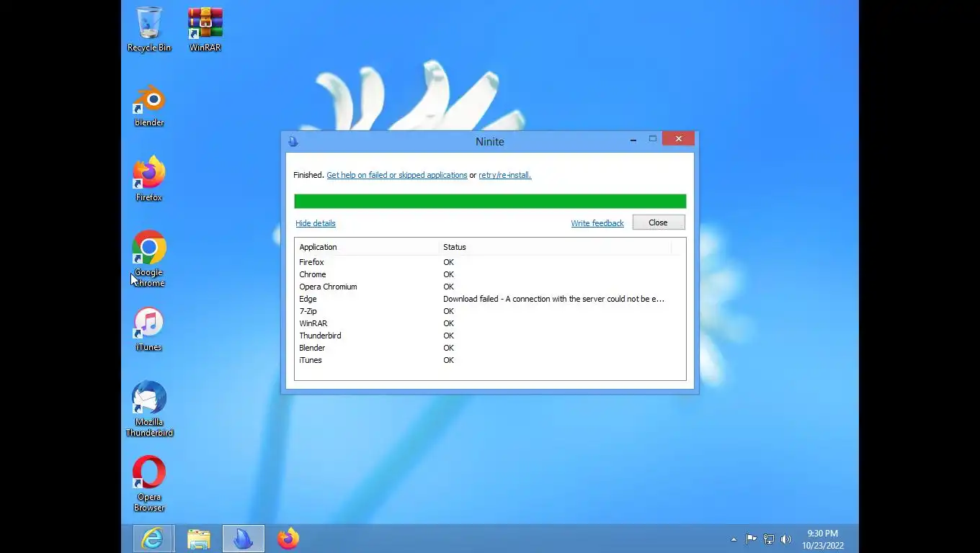
Task: Open the volume speaker tray icon
Action: pyautogui.click(x=786, y=539)
